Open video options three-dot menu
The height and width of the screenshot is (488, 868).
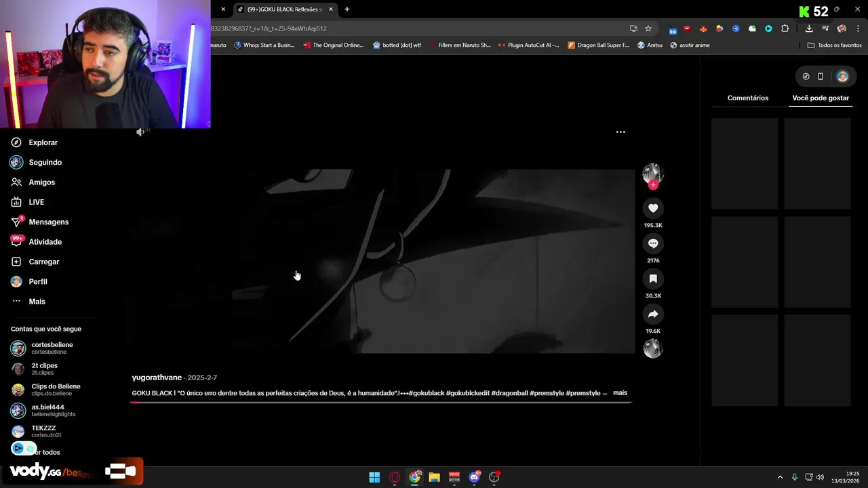tap(620, 132)
